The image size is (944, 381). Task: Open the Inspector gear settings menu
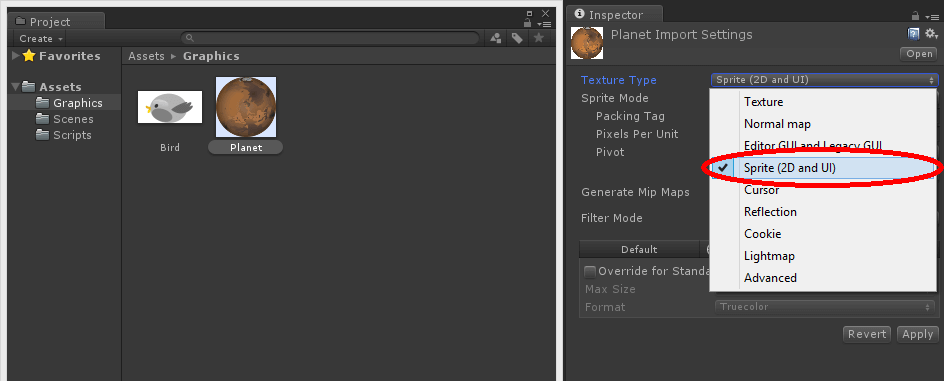click(932, 34)
